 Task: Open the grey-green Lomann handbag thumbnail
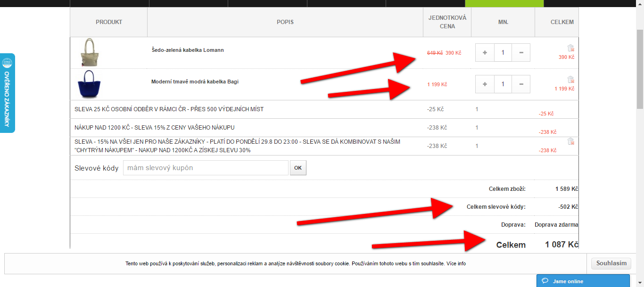[90, 52]
